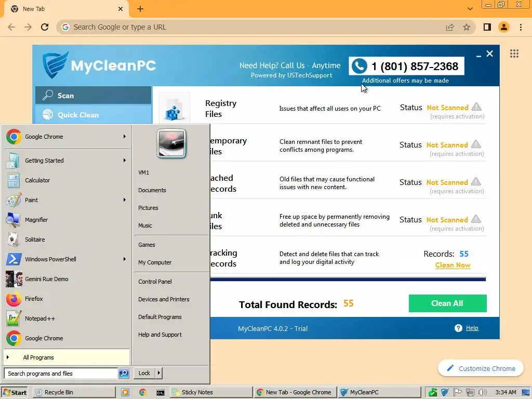This screenshot has width=532, height=399.
Task: Click the Registry Files icon
Action: click(175, 108)
